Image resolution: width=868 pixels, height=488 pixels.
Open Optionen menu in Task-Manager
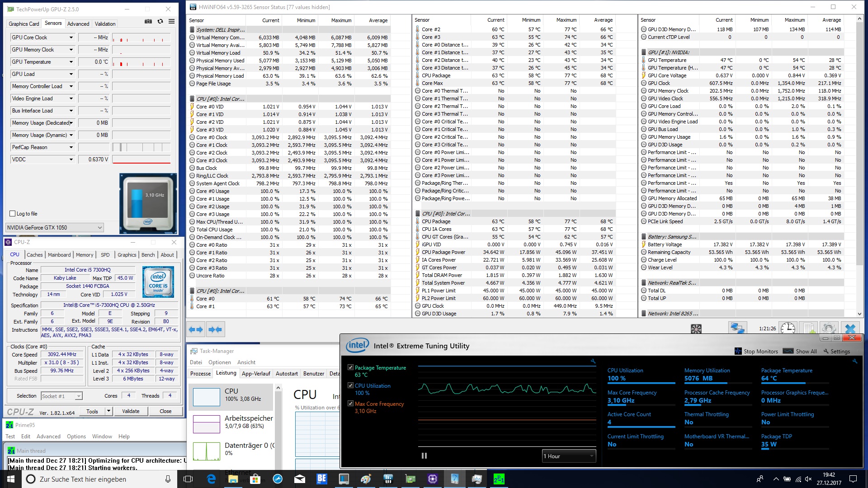219,362
